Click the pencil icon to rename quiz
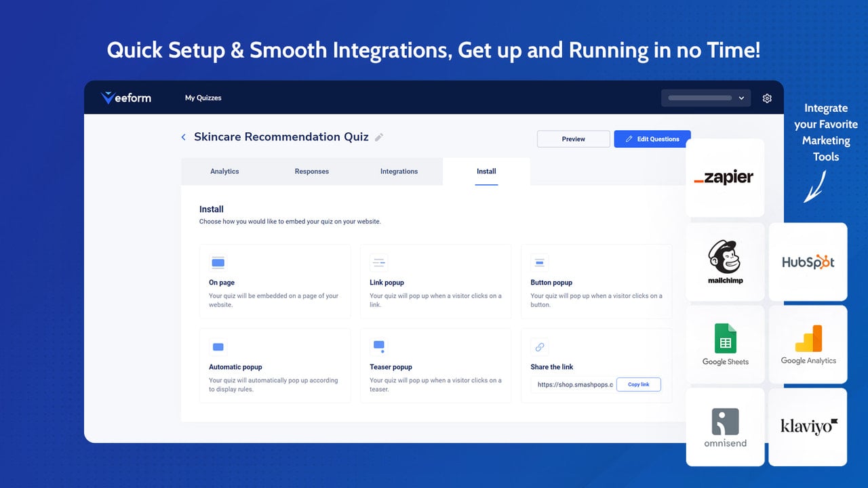This screenshot has width=868, height=488. click(x=379, y=137)
